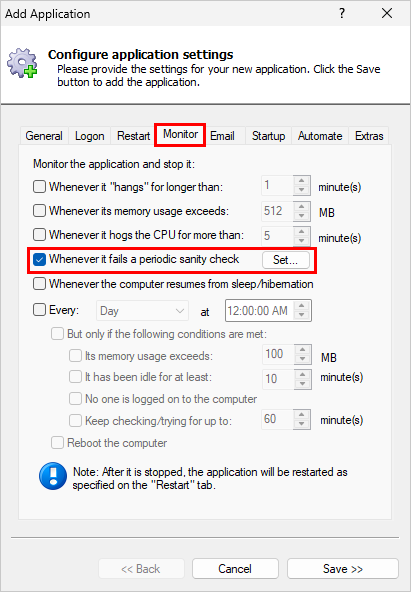Open the Email tab
Image resolution: width=411 pixels, height=592 pixels.
222,136
